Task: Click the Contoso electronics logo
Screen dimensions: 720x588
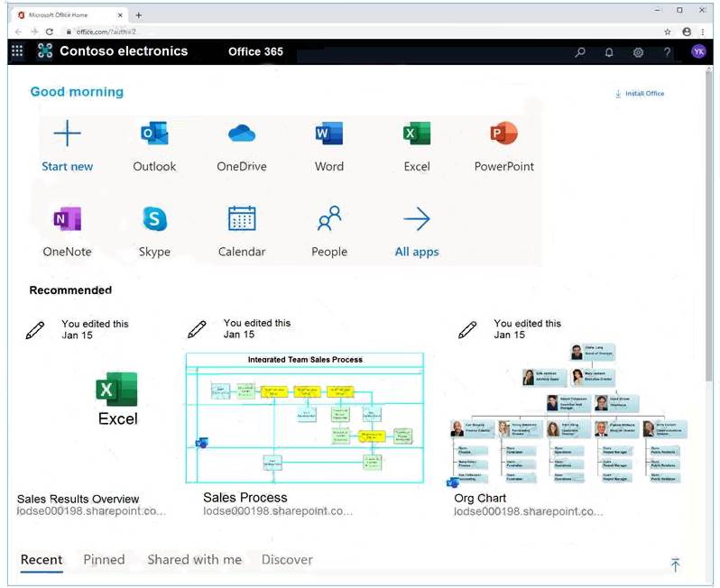Action: click(44, 51)
